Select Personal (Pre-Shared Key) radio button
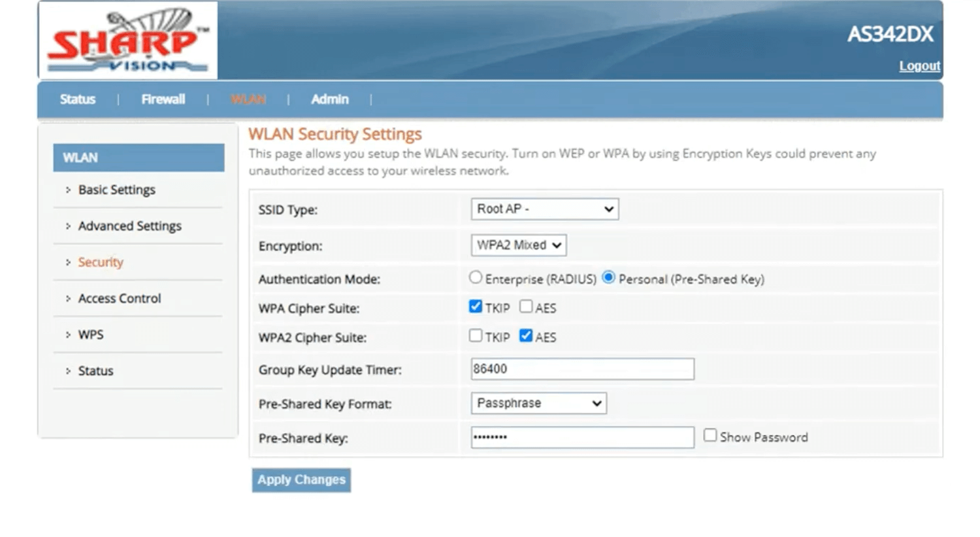The image size is (980, 537). (x=608, y=278)
